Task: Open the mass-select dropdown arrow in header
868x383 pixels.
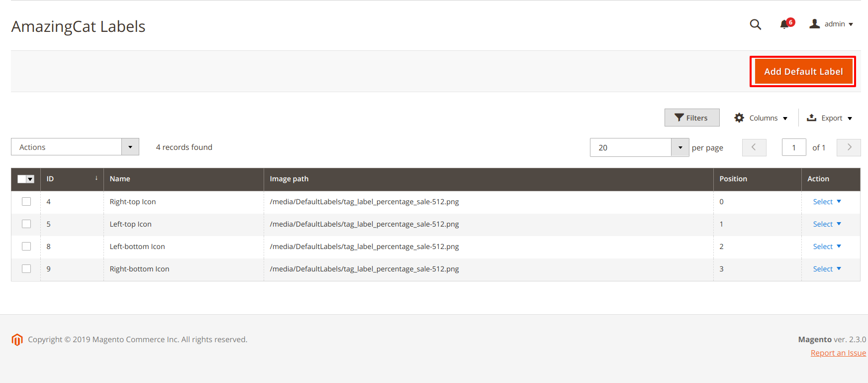Action: click(x=30, y=179)
